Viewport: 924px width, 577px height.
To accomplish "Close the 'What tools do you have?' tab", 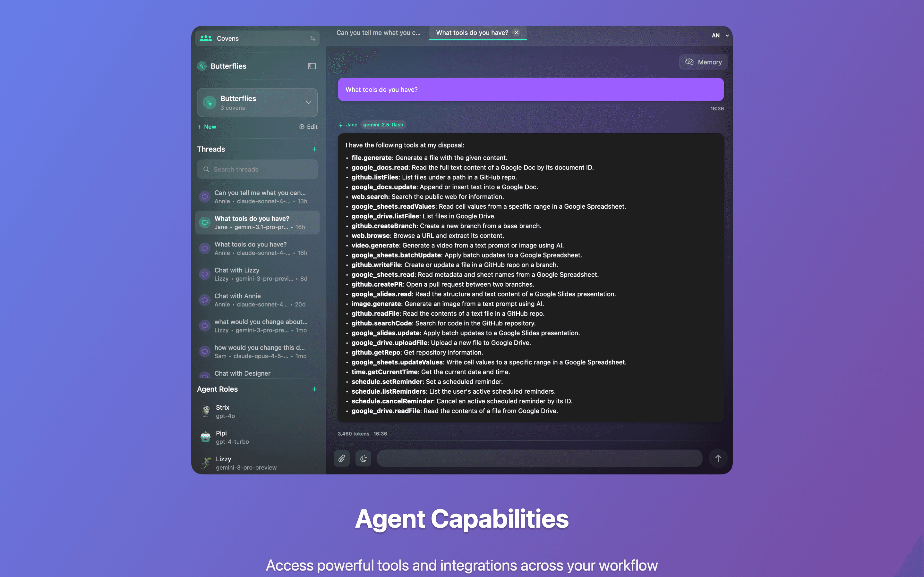I will coord(517,33).
